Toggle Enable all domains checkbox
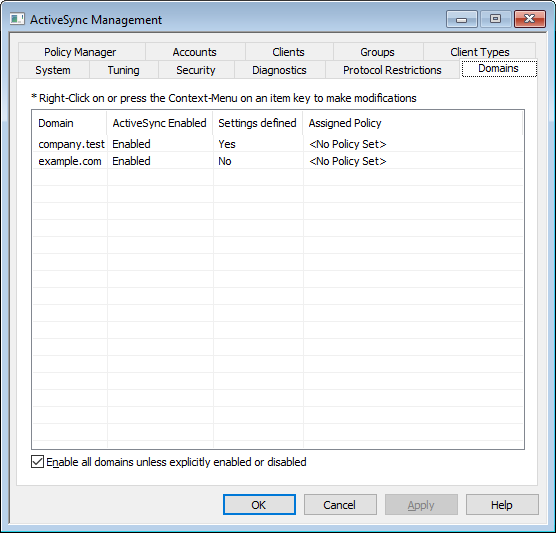 [x=37, y=462]
